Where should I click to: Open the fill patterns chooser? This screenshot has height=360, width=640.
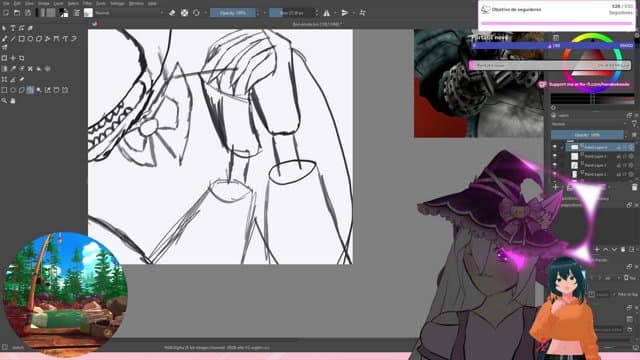[x=51, y=13]
